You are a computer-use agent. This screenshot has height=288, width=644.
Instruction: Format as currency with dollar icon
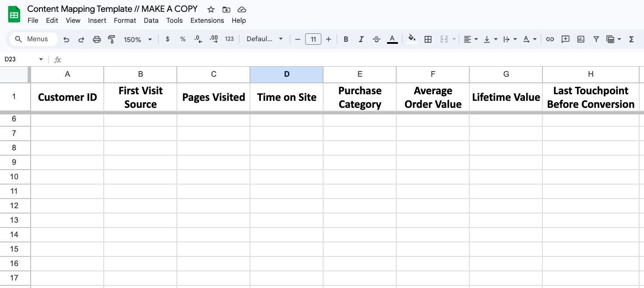tap(168, 39)
